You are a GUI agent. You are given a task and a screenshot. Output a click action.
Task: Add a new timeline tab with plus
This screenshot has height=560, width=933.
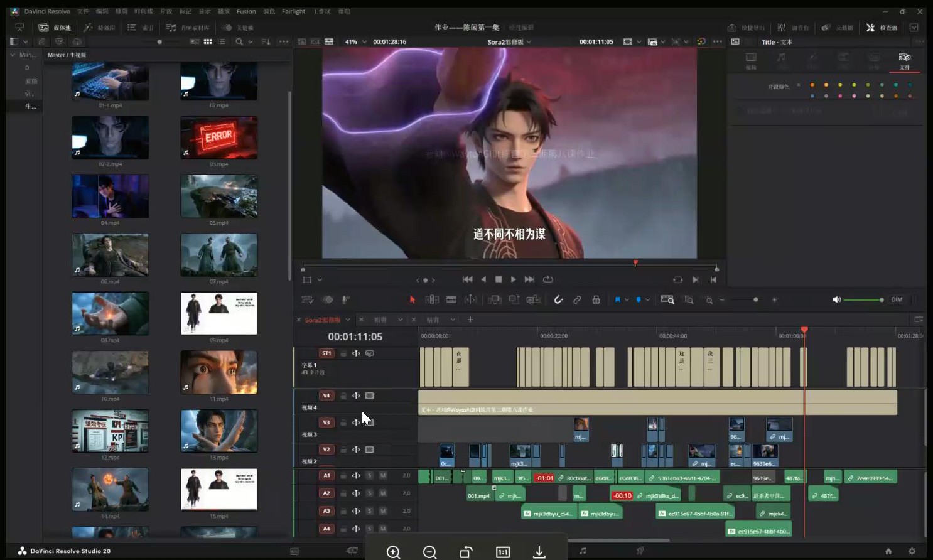pyautogui.click(x=470, y=320)
